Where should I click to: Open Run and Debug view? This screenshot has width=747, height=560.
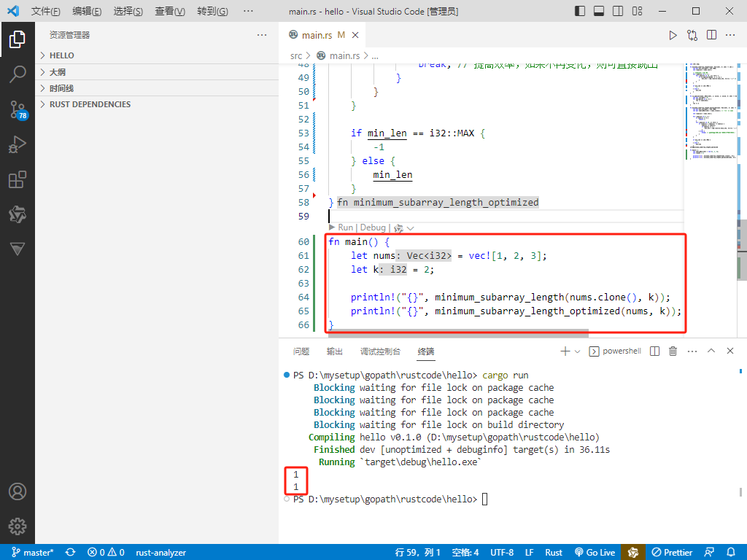click(18, 145)
